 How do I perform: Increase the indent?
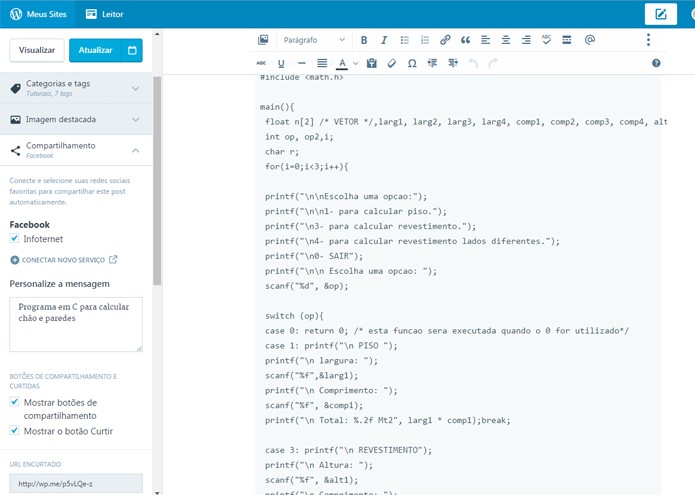tap(453, 63)
